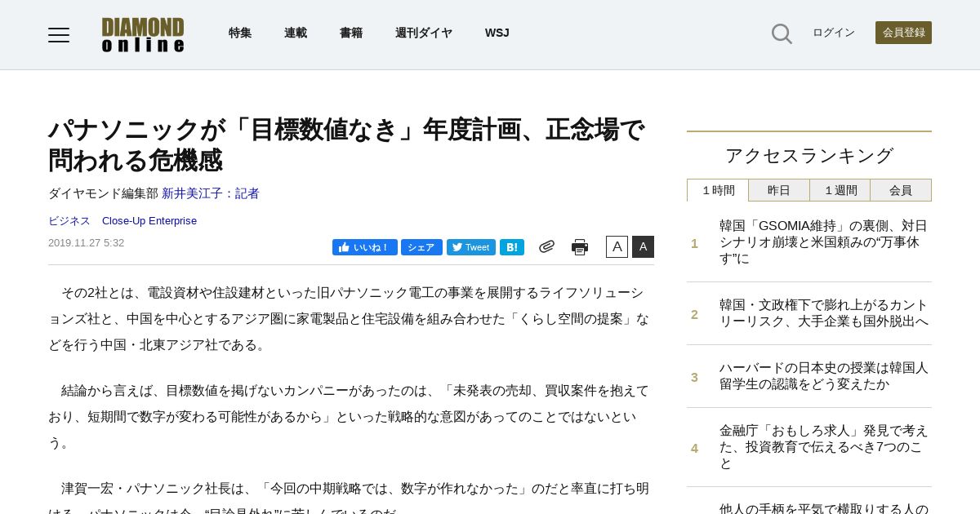
Task: Switch ranking to １週間 tab
Action: (840, 190)
